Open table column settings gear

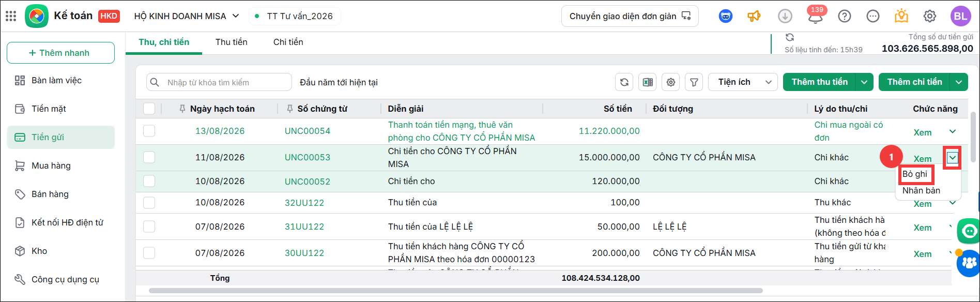[671, 82]
